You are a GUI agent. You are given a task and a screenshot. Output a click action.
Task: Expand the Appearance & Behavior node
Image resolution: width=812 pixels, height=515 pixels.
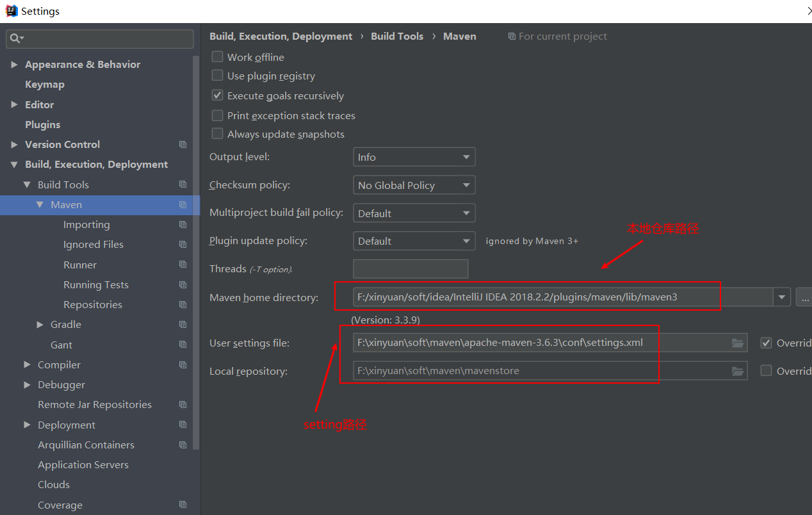(14, 65)
